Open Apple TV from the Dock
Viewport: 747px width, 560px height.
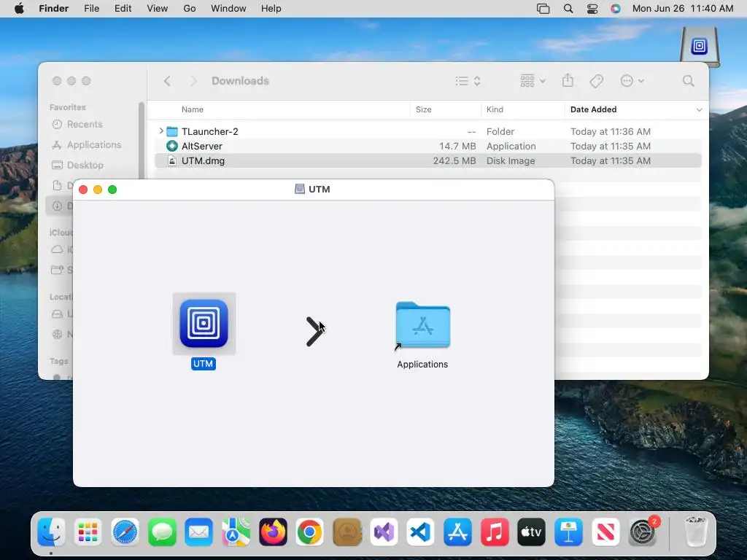tap(531, 532)
